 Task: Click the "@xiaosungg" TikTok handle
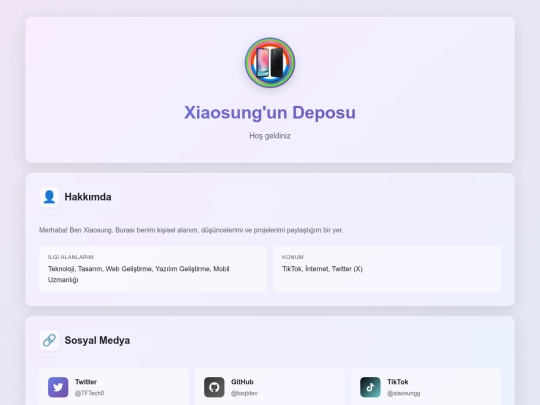(404, 393)
